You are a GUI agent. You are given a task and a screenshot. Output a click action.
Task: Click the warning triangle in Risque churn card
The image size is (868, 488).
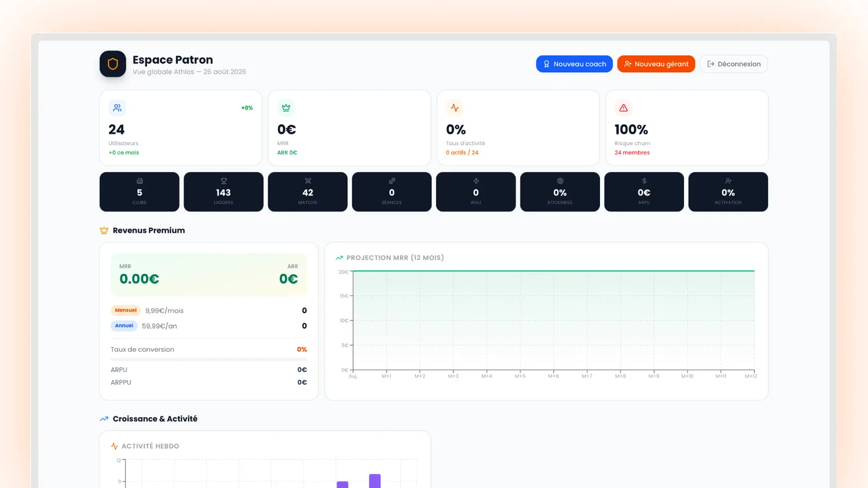tap(623, 108)
